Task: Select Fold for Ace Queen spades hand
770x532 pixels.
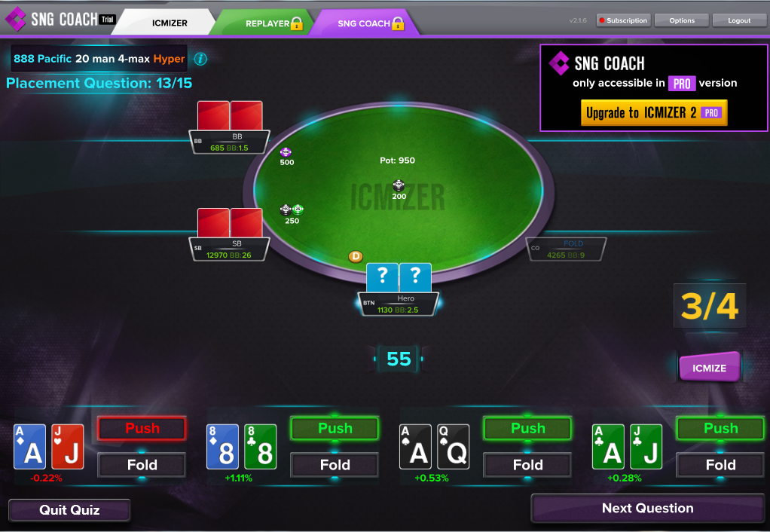Action: click(x=528, y=465)
